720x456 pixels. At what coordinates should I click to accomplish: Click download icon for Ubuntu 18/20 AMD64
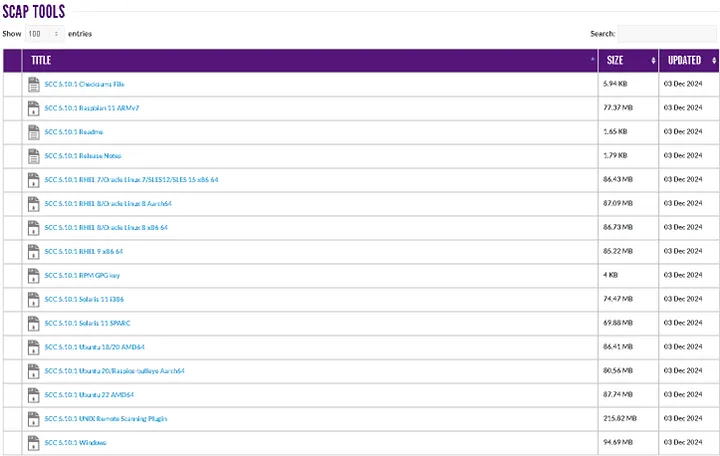coord(34,347)
